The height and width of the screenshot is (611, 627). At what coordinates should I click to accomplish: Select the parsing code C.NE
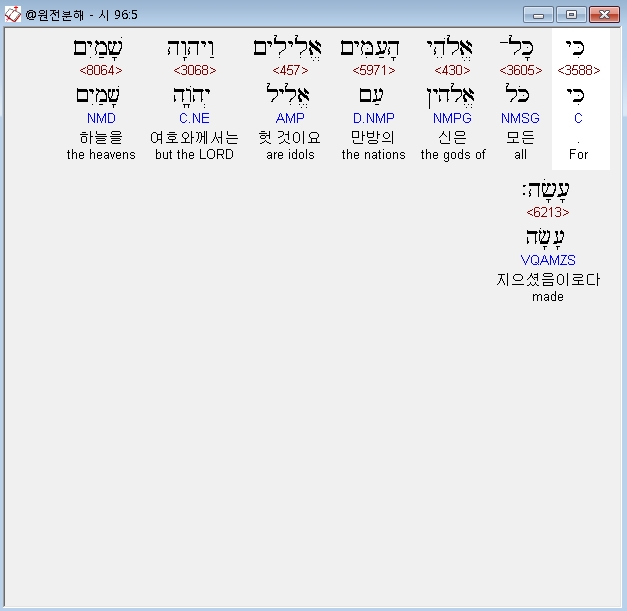pyautogui.click(x=194, y=118)
